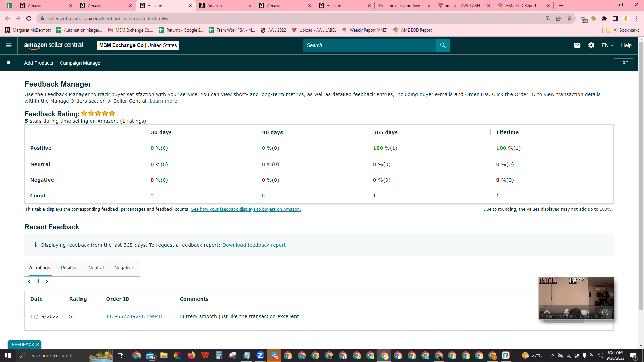The height and width of the screenshot is (362, 644).
Task: Open the Help link in the header
Action: point(626,45)
